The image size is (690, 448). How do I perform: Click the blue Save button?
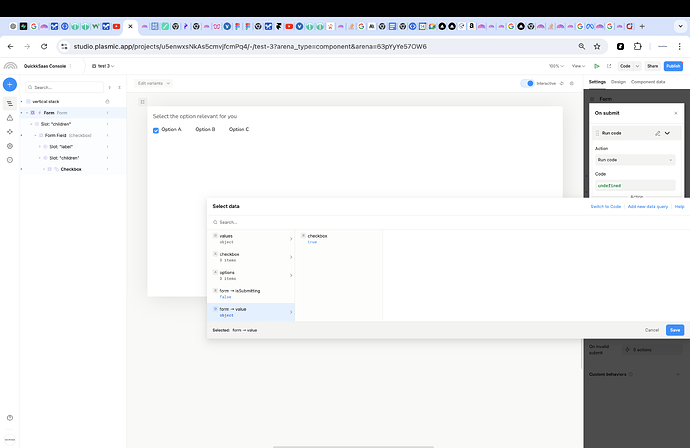674,329
